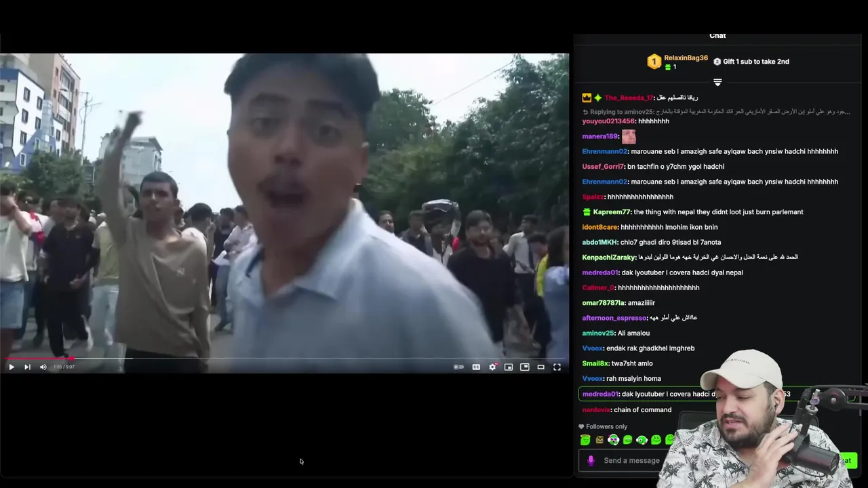Open idont8care username in chat
This screenshot has height=488, width=868.
tap(599, 227)
